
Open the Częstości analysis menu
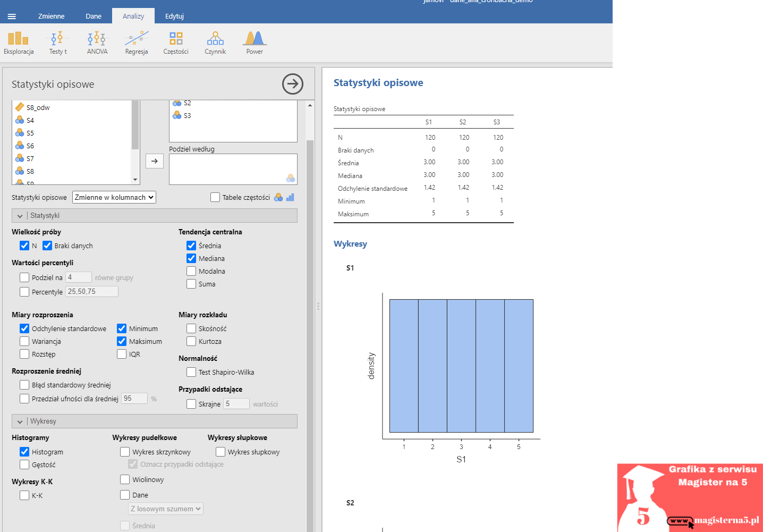pyautogui.click(x=176, y=43)
